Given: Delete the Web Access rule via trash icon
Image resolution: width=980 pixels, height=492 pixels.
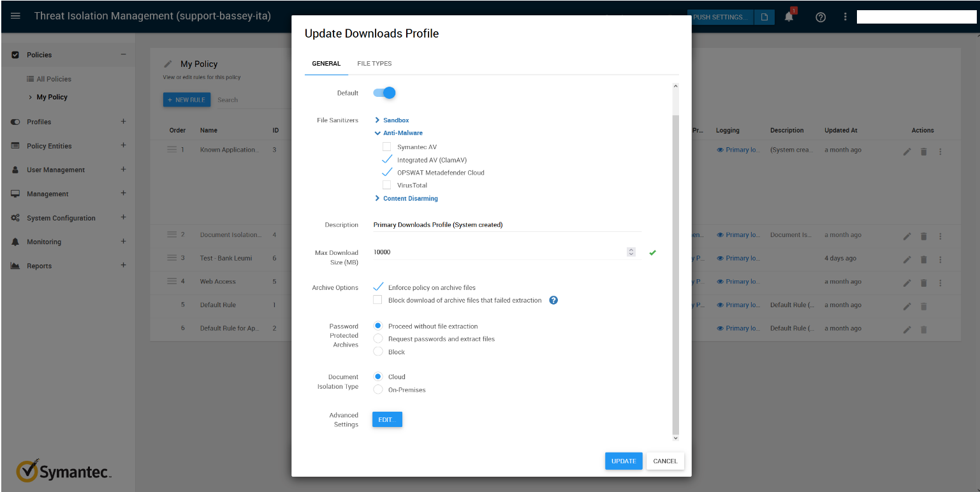Looking at the screenshot, I should (x=923, y=282).
